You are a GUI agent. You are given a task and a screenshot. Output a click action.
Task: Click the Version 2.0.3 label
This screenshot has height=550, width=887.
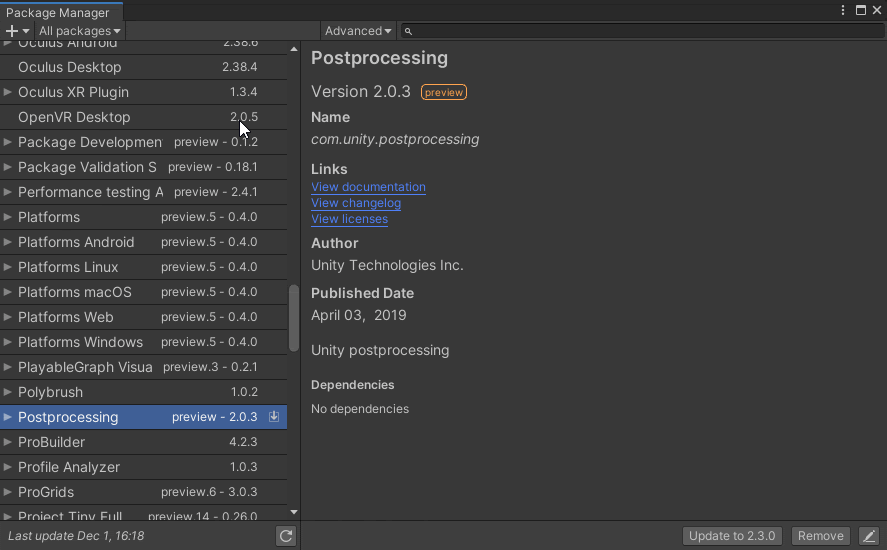[x=361, y=92]
